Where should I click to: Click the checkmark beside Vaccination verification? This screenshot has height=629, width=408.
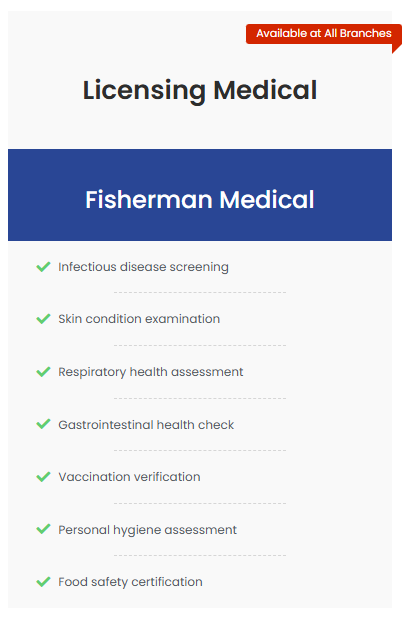43,477
